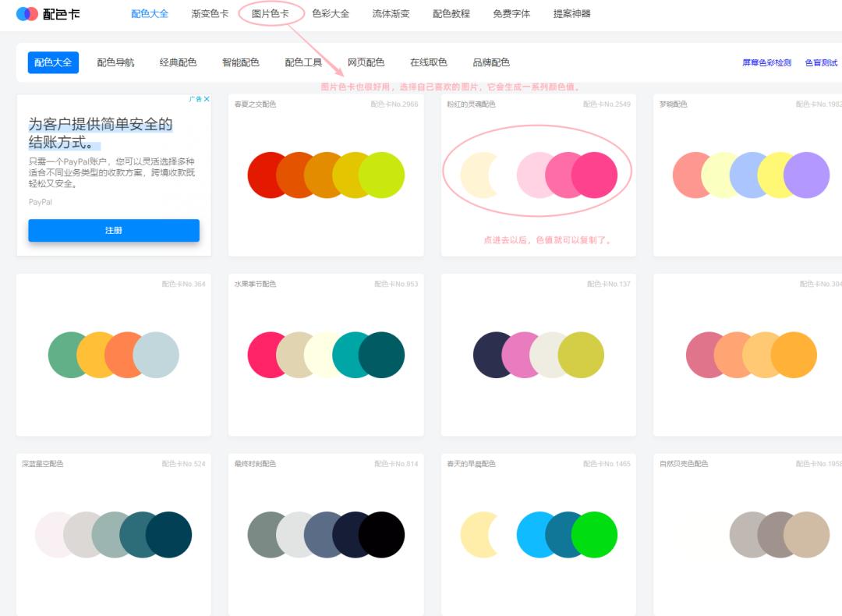Open the 经典配色 category
The width and height of the screenshot is (842, 616).
[x=179, y=62]
